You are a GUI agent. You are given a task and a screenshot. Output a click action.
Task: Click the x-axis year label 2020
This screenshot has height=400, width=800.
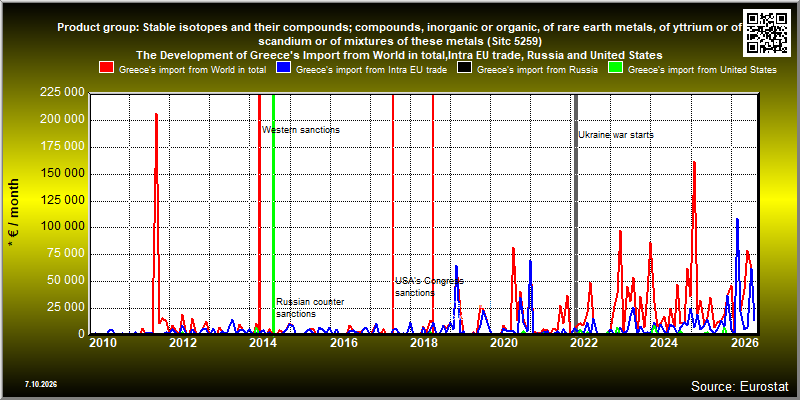504,344
